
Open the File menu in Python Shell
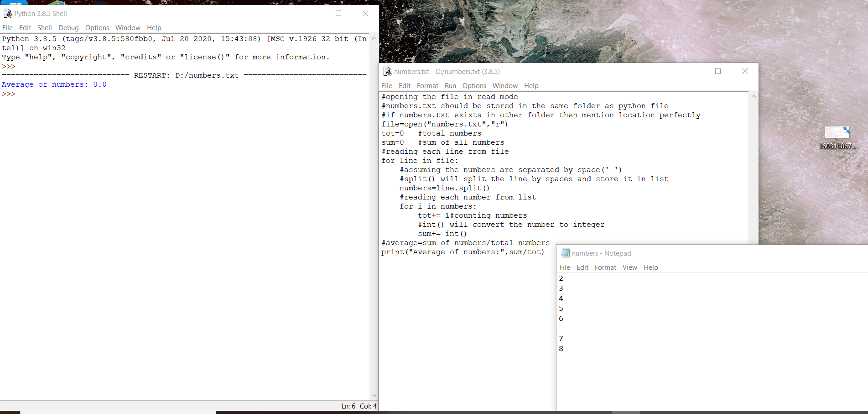[7, 28]
